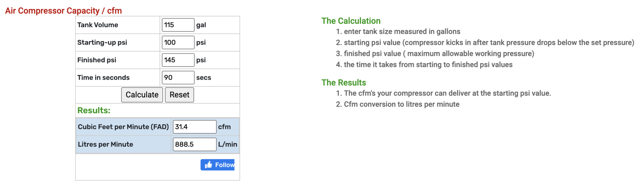Click the 'enter tank size measured in gallons' step
644x188 pixels.
coord(402,32)
